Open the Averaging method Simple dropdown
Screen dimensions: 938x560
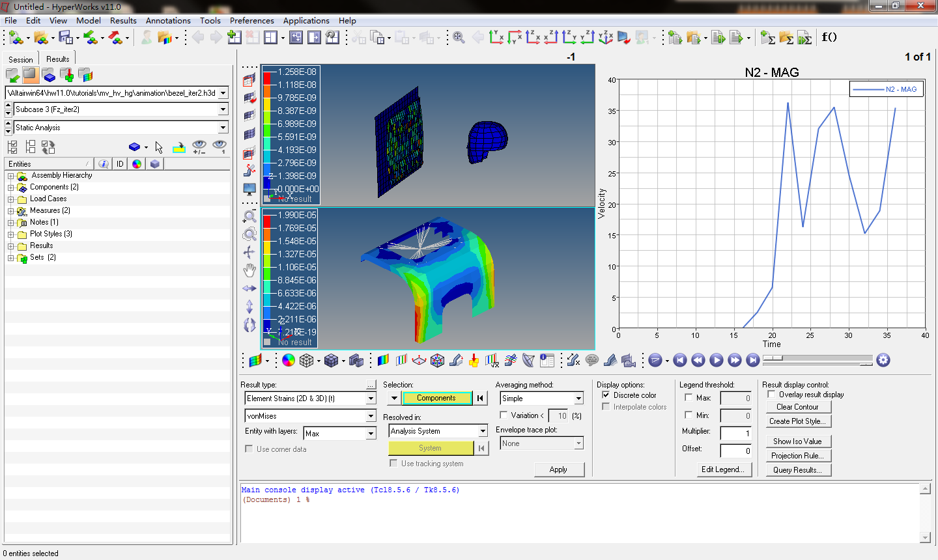point(578,399)
